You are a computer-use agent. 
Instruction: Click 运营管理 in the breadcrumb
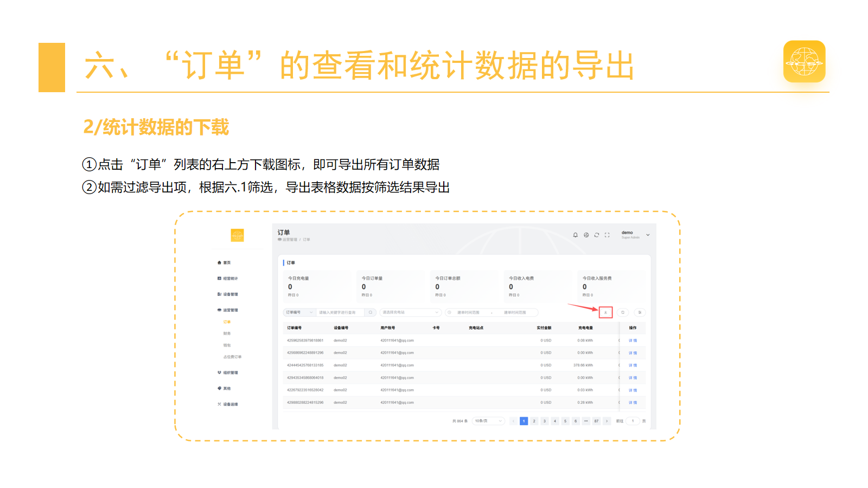(x=290, y=240)
